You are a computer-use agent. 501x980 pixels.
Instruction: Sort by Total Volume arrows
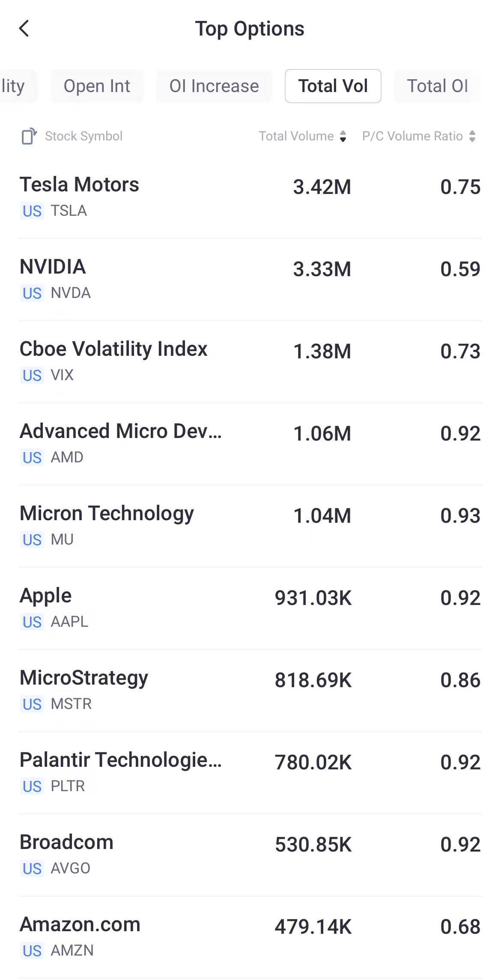tap(343, 136)
